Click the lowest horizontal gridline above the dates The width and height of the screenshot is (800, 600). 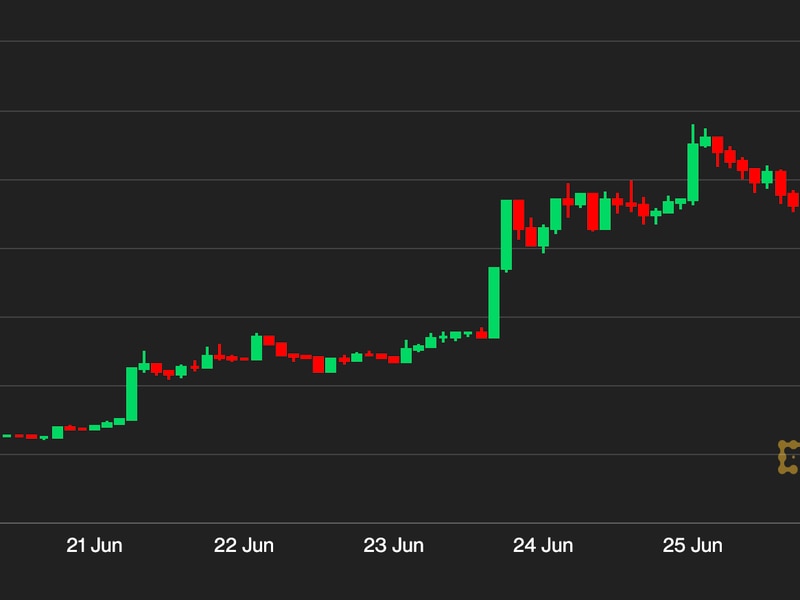point(400,522)
